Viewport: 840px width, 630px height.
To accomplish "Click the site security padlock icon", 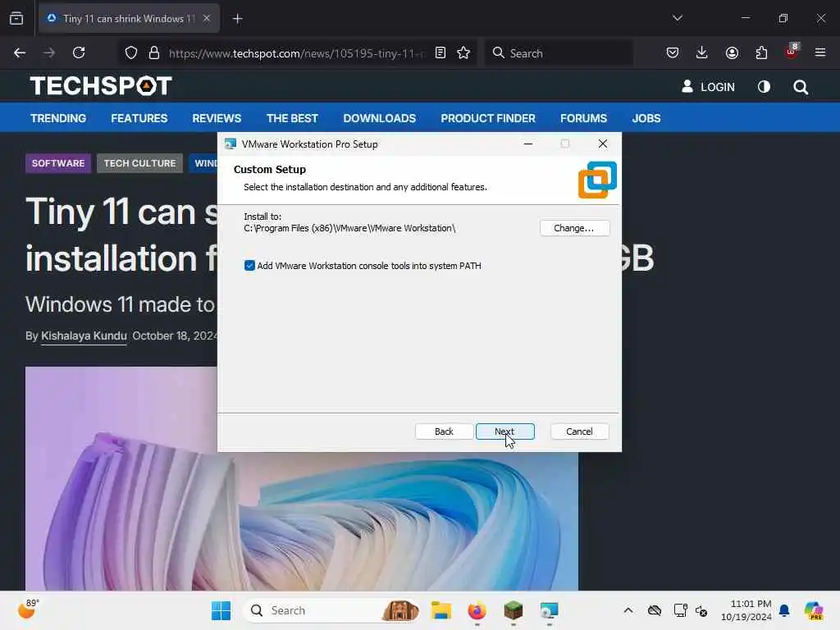I will 154,52.
